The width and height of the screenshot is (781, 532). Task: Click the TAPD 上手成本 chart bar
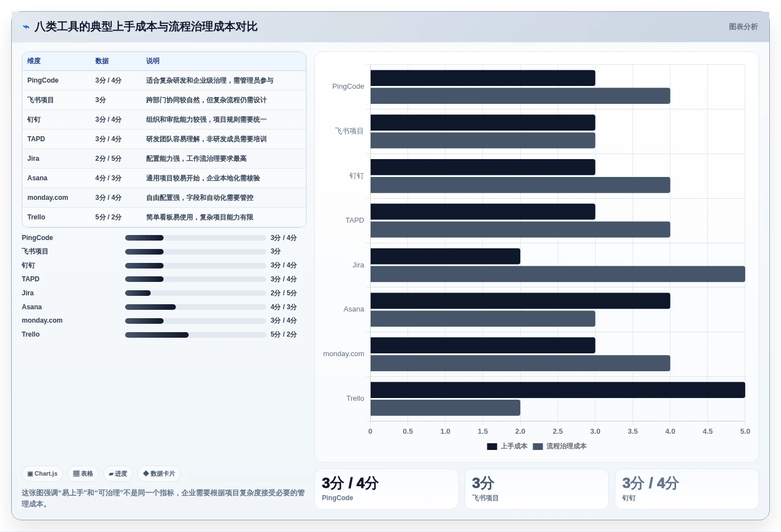pyautogui.click(x=483, y=212)
